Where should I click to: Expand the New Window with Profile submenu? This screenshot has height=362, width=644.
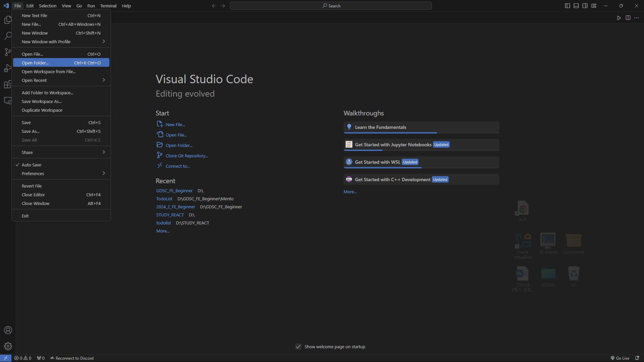point(46,42)
